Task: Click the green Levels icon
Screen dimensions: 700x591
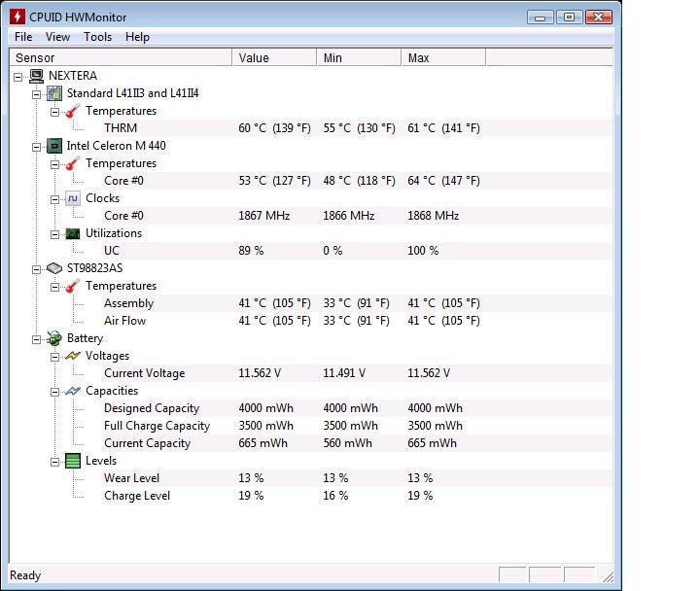Action: coord(73,461)
